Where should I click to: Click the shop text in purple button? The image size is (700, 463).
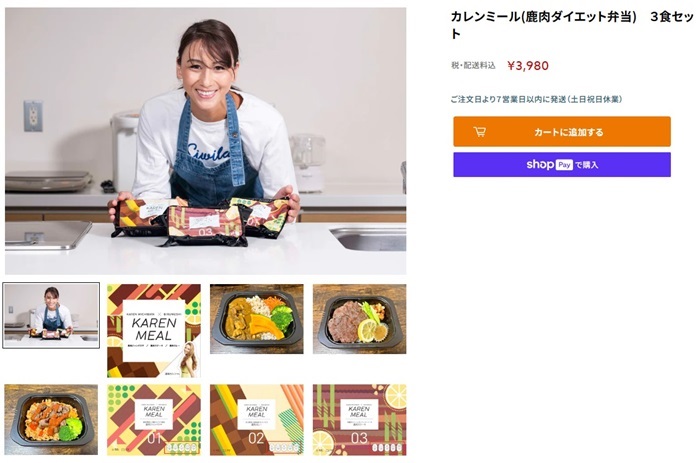[x=540, y=165]
